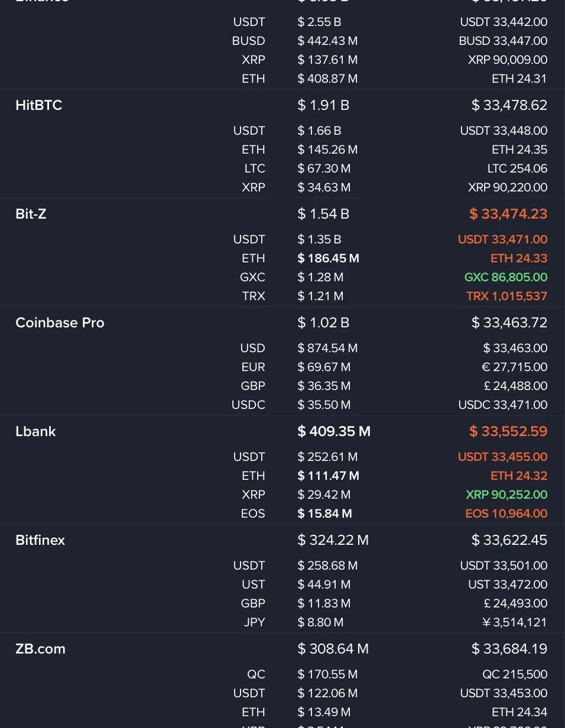Select the EOS pair under Lbank
The image size is (565, 728).
point(253,513)
